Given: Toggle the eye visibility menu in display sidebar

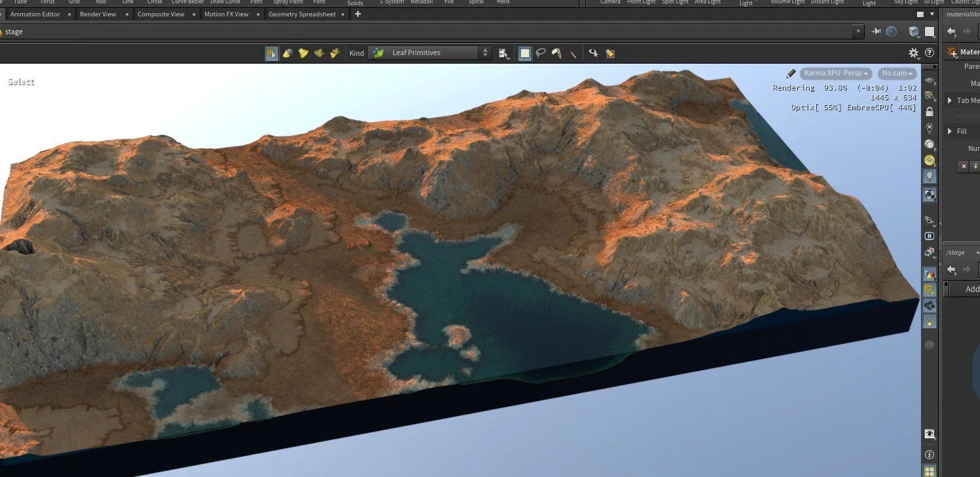Looking at the screenshot, I should 930,434.
